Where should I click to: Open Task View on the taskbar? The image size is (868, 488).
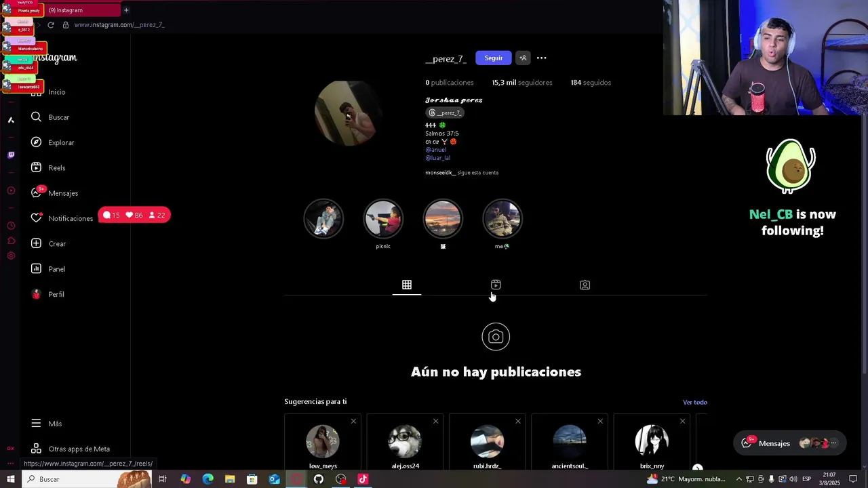click(163, 479)
